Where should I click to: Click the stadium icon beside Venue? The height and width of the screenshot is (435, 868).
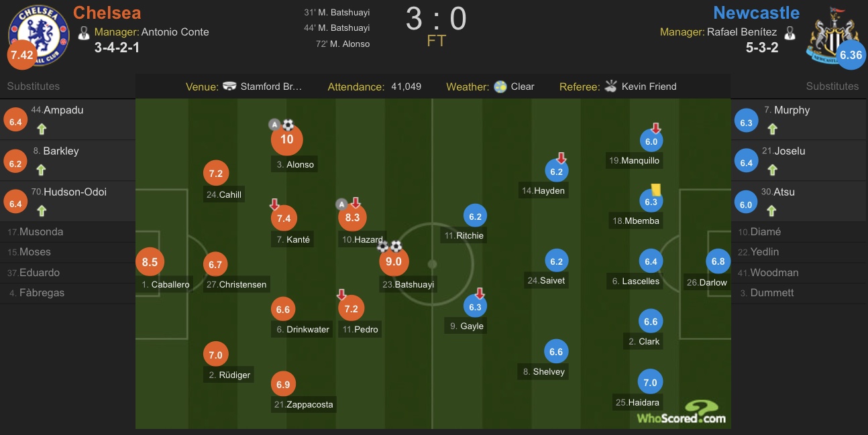tap(229, 86)
